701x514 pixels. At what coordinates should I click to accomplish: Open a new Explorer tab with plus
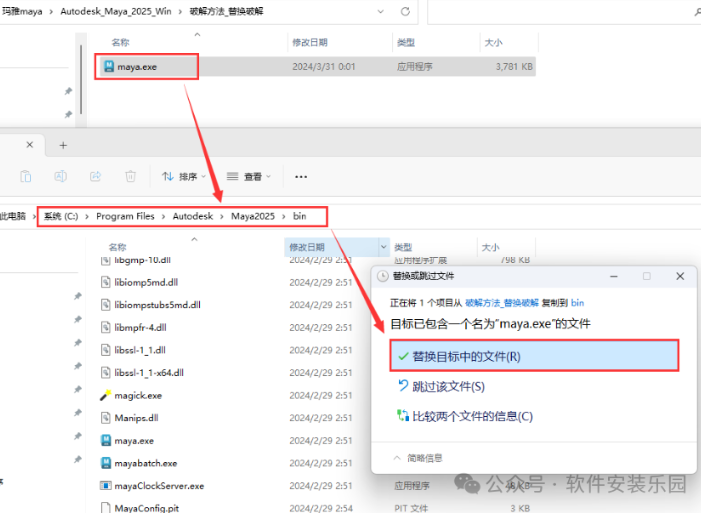pyautogui.click(x=63, y=145)
